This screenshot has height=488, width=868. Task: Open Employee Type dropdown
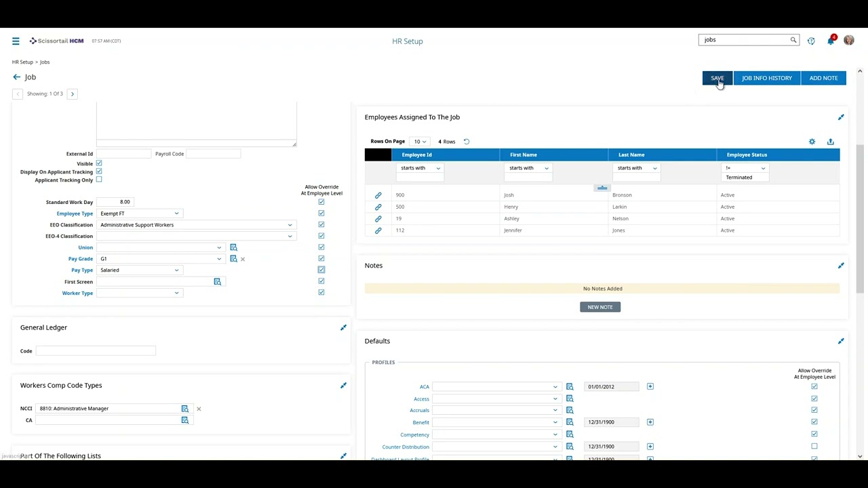[x=139, y=213]
